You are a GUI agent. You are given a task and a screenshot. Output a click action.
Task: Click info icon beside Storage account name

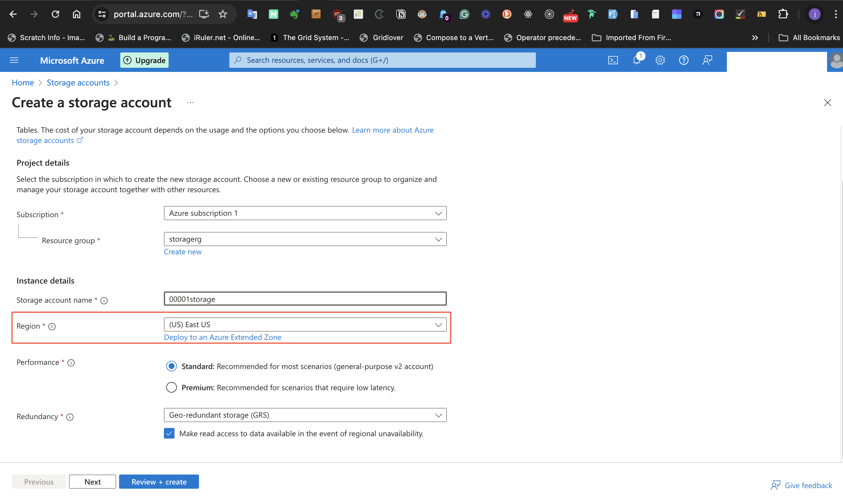point(104,300)
